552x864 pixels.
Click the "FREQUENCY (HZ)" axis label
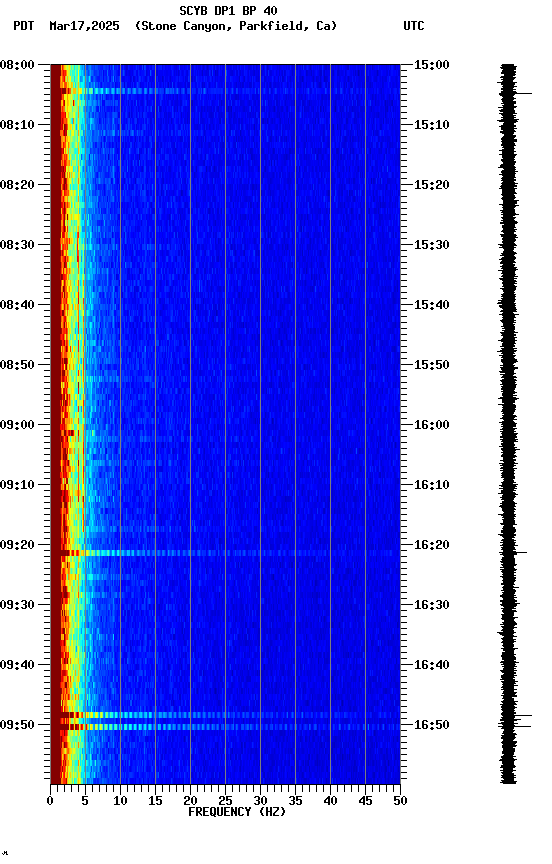pyautogui.click(x=237, y=812)
